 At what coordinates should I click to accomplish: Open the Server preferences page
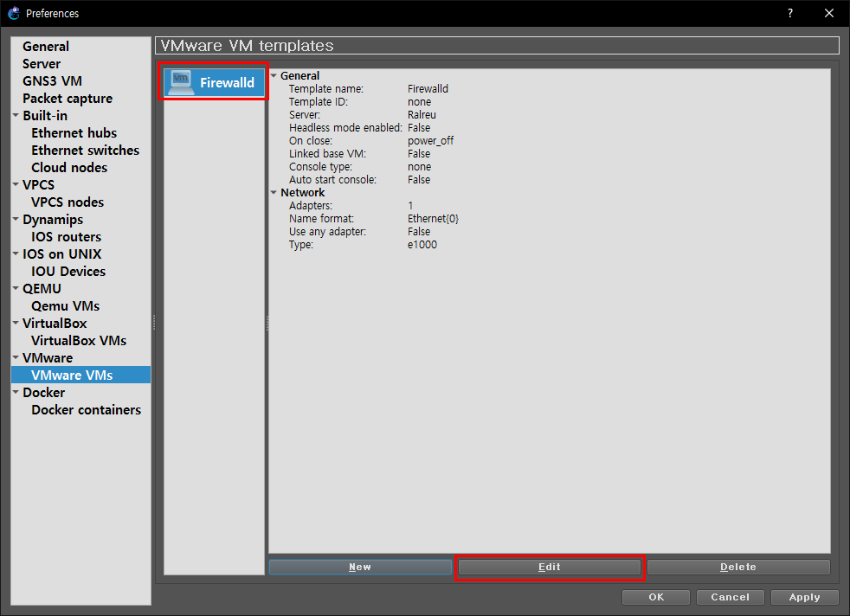tap(42, 64)
